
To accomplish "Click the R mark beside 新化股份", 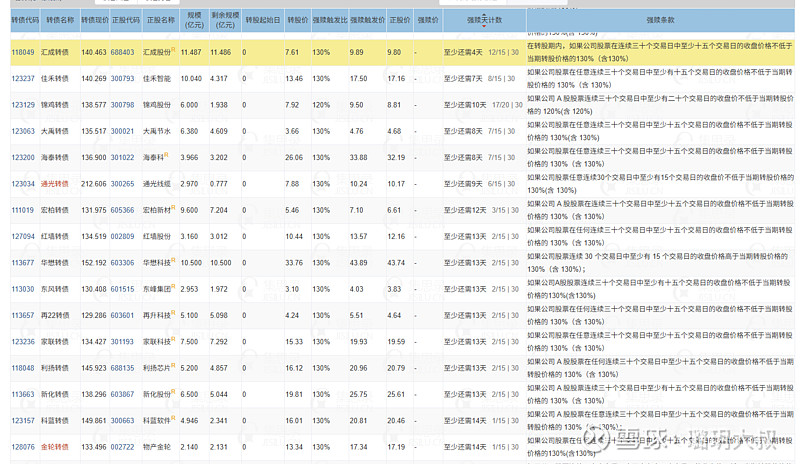I will (173, 392).
